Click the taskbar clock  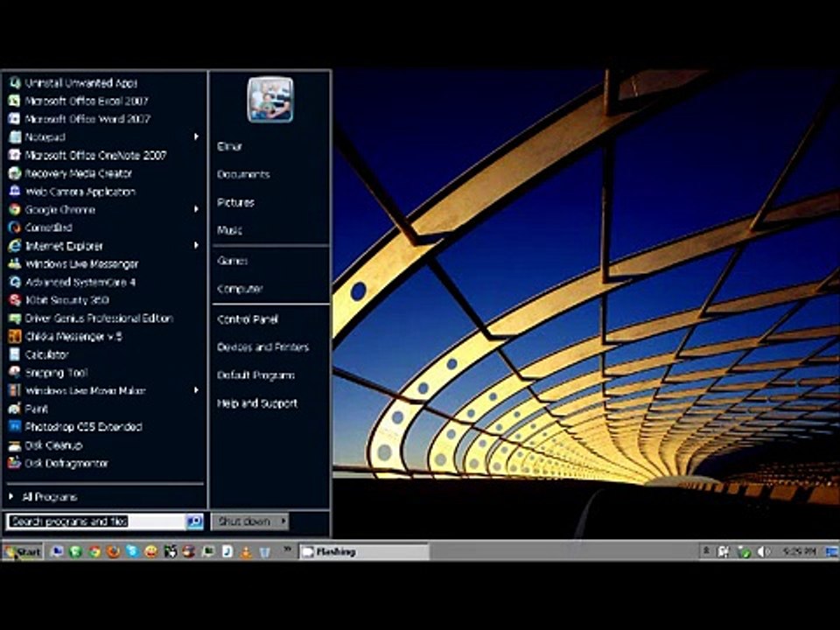tap(799, 551)
